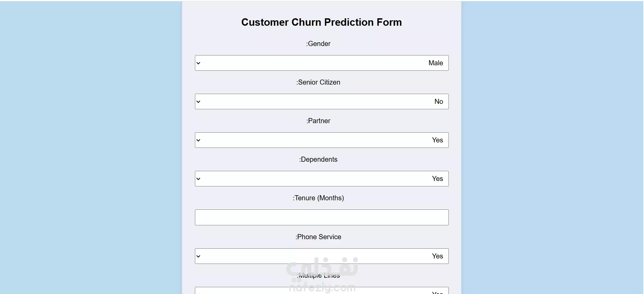The image size is (644, 294).
Task: Click the chevron arrow in the Gender dropdown
Action: pyautogui.click(x=199, y=63)
